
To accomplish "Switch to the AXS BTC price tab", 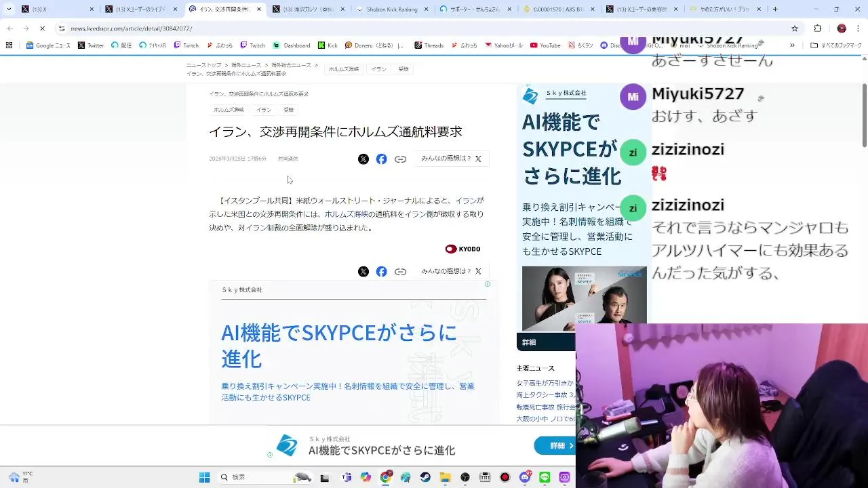I will click(559, 9).
